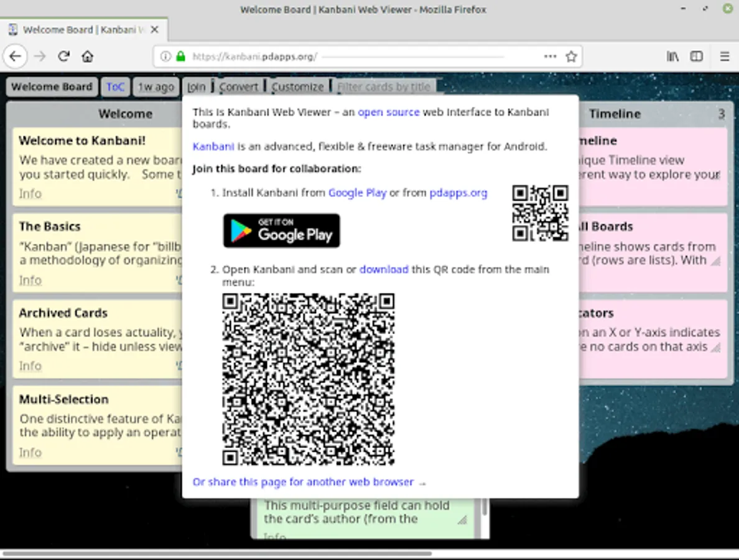Click the resize grip on the green card

(x=462, y=520)
